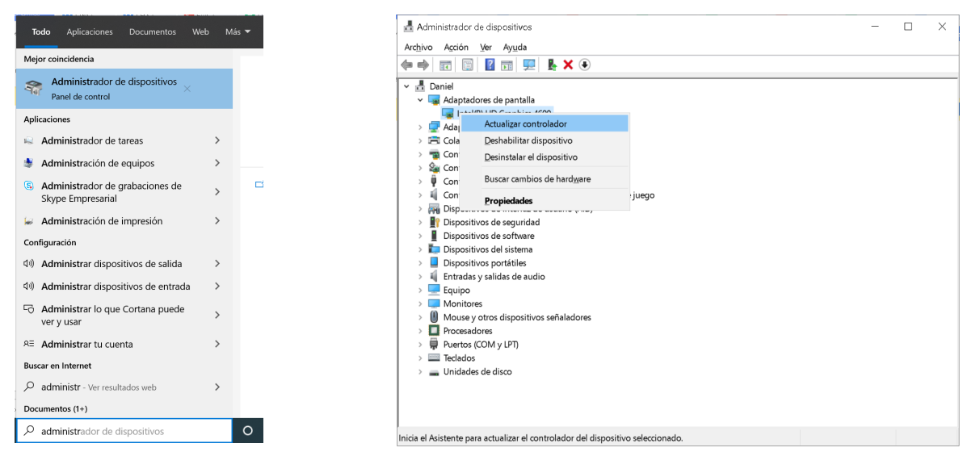The image size is (980, 456).
Task: Open the Acción menu
Action: [456, 47]
